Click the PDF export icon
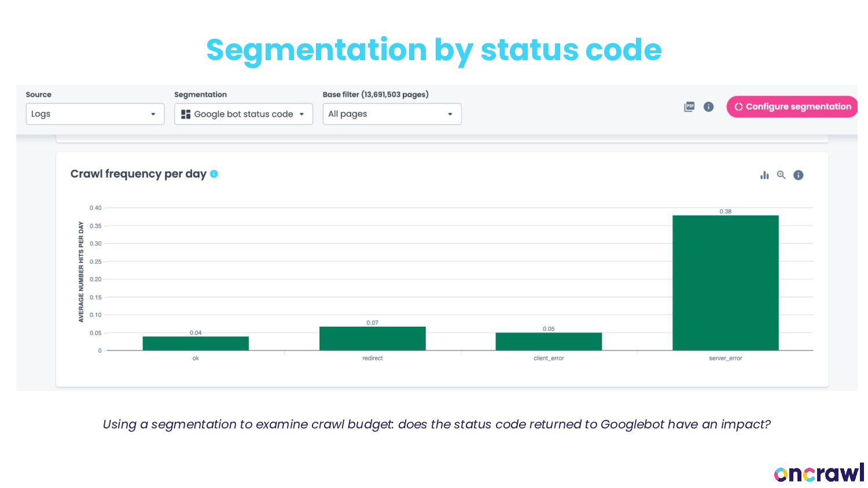This screenshot has height=488, width=868. [689, 106]
